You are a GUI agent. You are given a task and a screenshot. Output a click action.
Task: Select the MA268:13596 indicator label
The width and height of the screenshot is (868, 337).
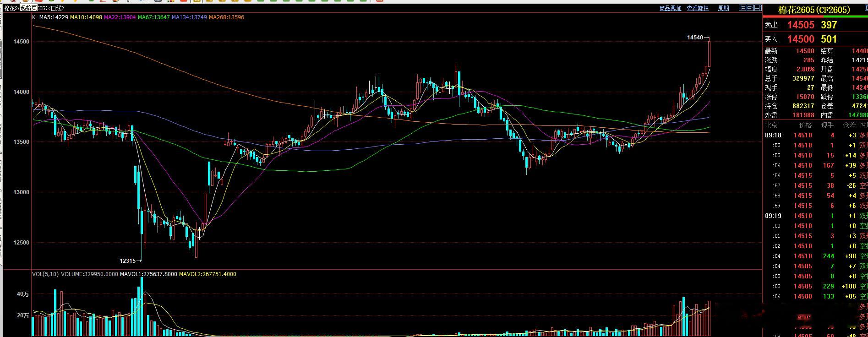[226, 17]
